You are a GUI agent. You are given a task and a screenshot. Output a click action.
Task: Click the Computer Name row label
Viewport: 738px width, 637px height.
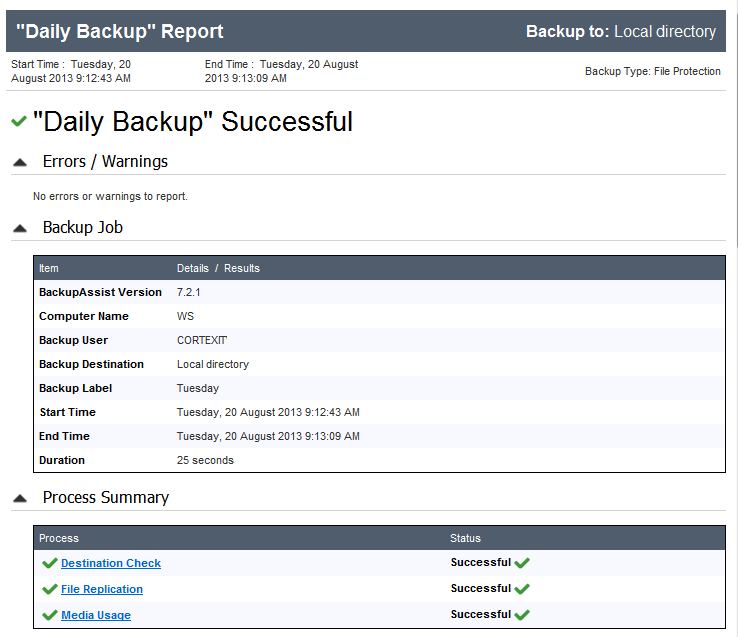pyautogui.click(x=84, y=316)
